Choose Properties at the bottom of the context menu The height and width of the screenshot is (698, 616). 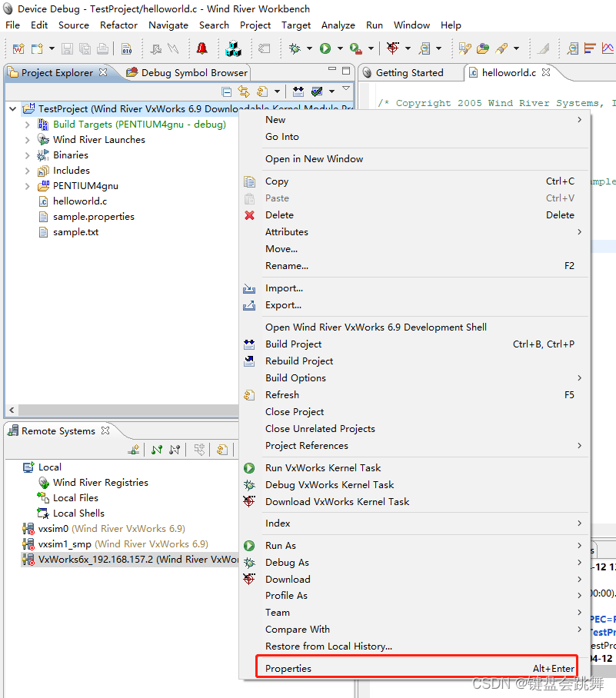[288, 668]
